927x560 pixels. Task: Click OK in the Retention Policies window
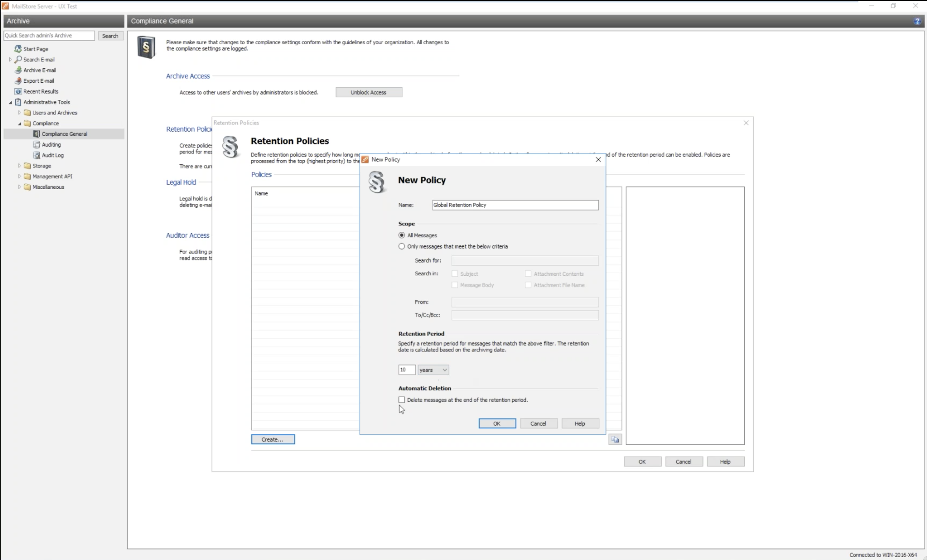(x=642, y=461)
